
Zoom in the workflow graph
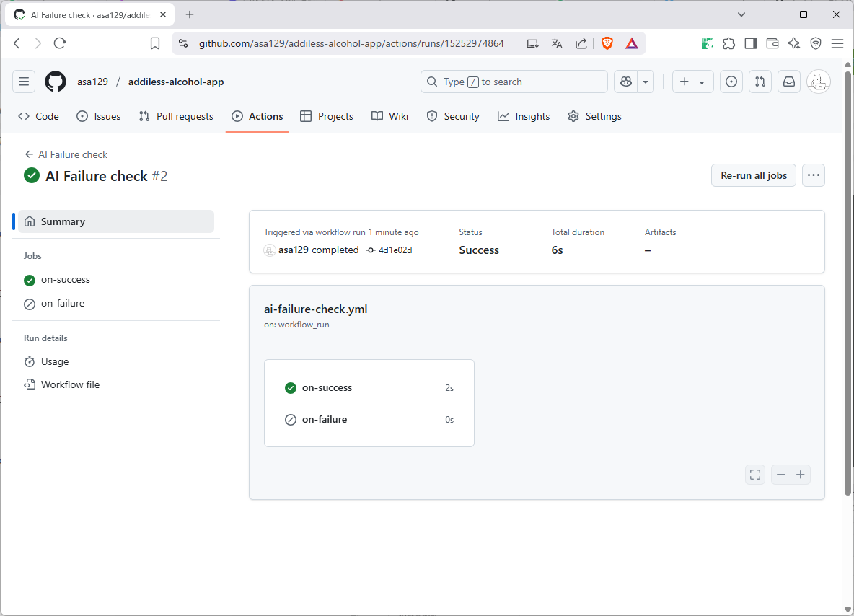click(x=801, y=475)
